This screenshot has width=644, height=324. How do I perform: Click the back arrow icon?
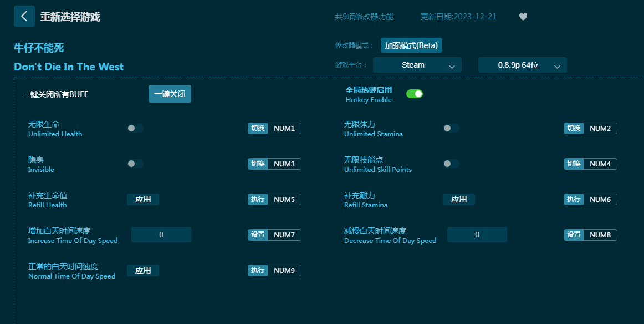(x=24, y=16)
